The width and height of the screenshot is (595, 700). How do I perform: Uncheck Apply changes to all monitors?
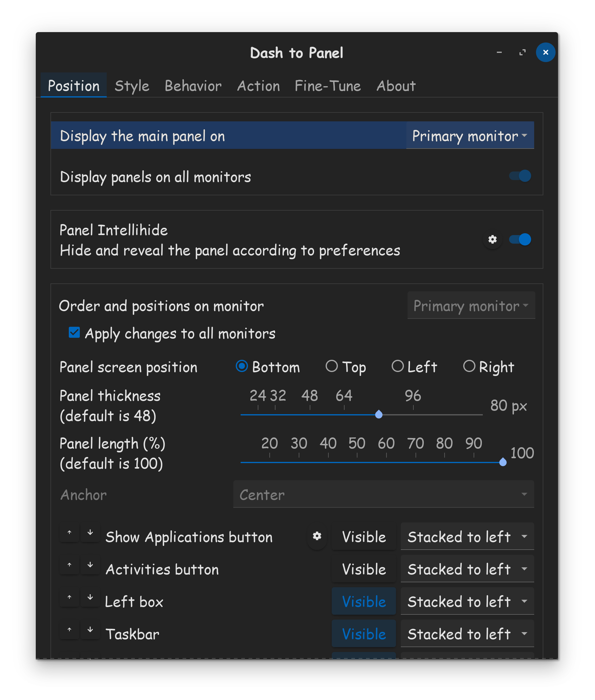pyautogui.click(x=74, y=333)
